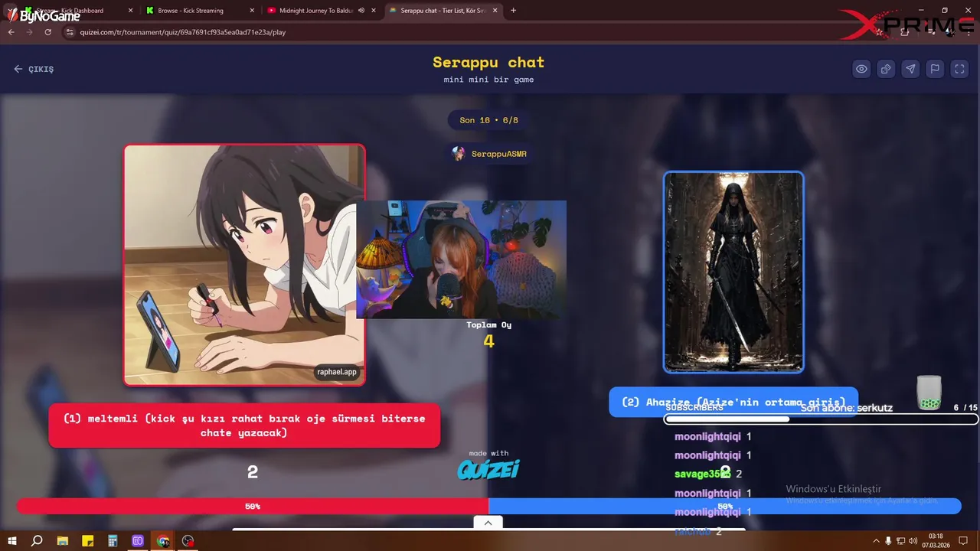Click the Chrome icon in the taskbar

163,541
